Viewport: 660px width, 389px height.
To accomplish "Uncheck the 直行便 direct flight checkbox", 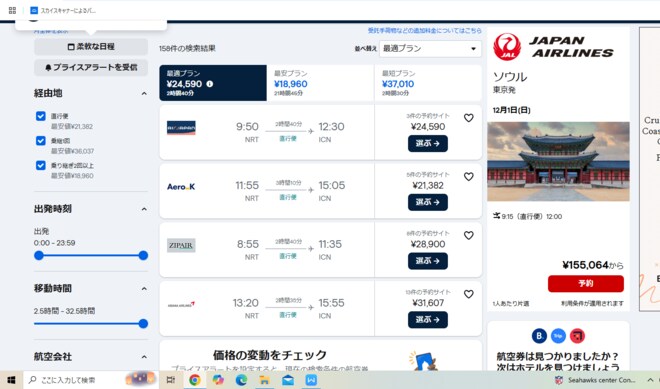I will pos(41,116).
